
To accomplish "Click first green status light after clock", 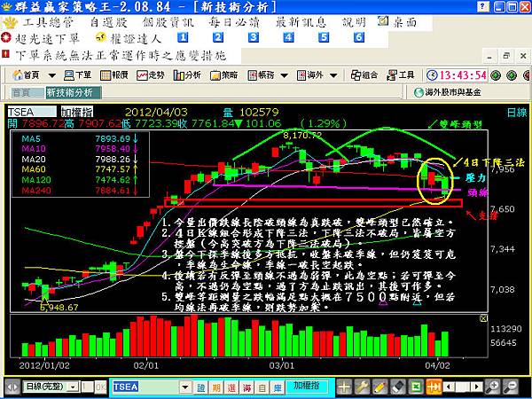I will tap(496, 75).
